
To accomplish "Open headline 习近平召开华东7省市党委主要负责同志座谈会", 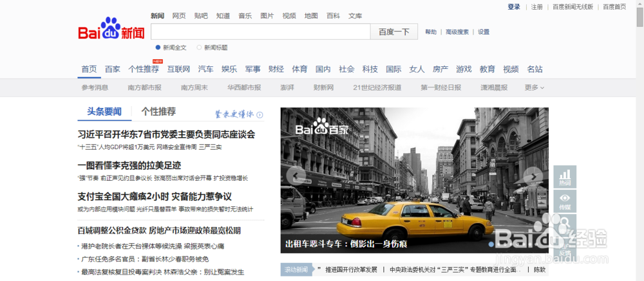I will pyautogui.click(x=166, y=134).
